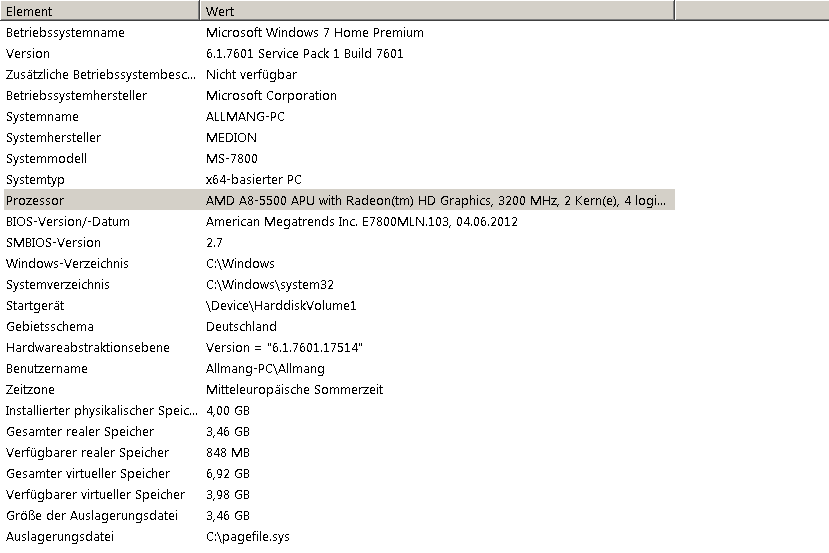Viewport: 829px width, 553px height.
Task: Click the Deutschland value
Action: click(241, 327)
